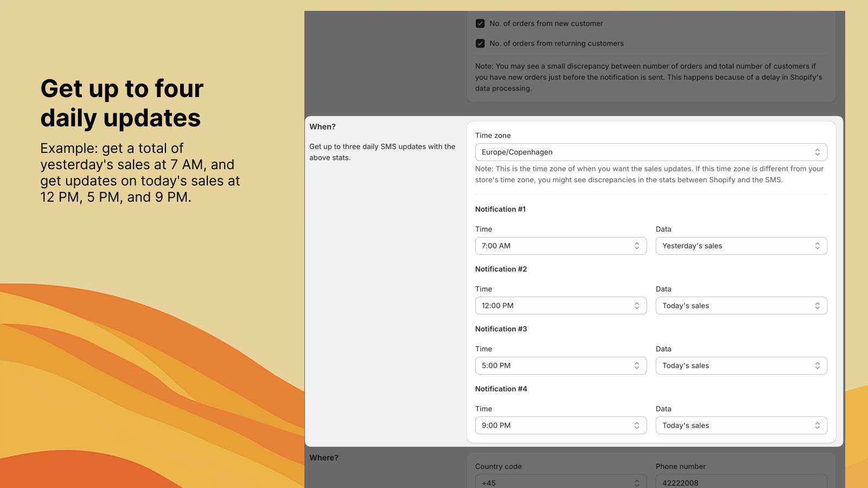
Task: Open the 9:00 PM time selector
Action: (x=560, y=425)
